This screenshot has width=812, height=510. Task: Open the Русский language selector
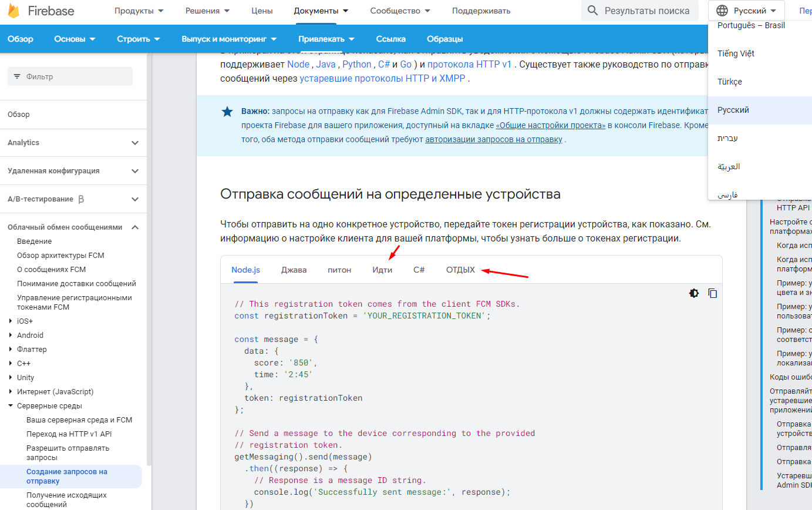[746, 11]
